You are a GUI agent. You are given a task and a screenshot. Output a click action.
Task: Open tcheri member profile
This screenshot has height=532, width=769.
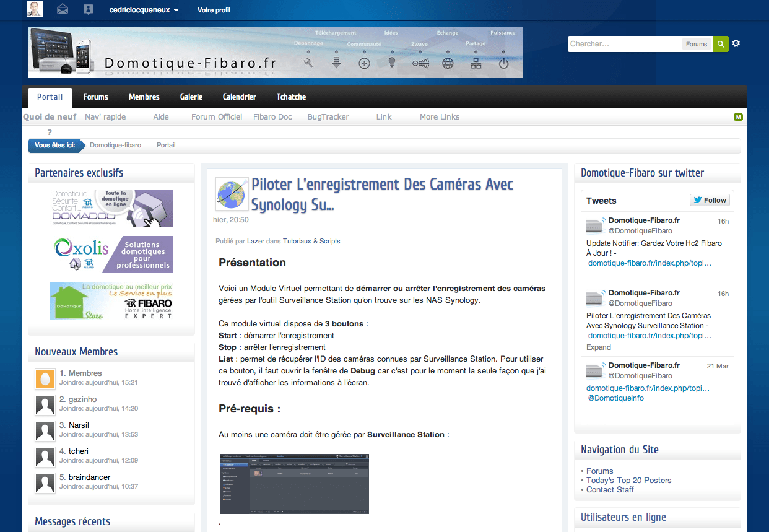[78, 451]
